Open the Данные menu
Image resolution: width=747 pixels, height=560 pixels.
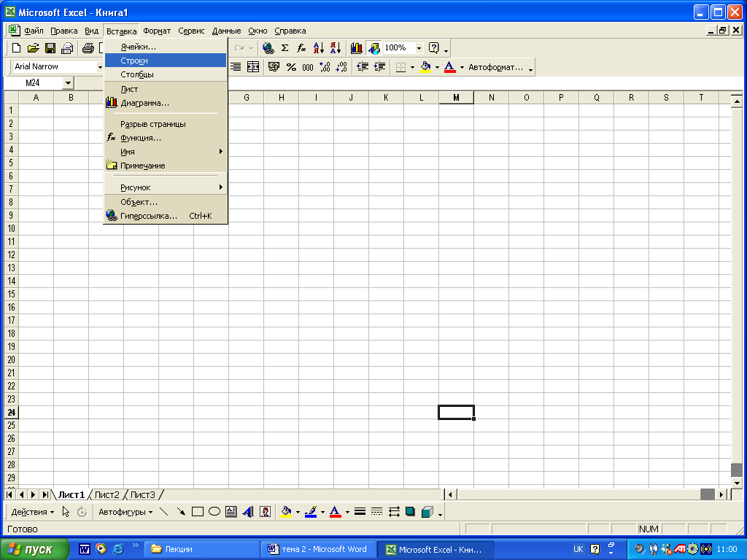[226, 31]
